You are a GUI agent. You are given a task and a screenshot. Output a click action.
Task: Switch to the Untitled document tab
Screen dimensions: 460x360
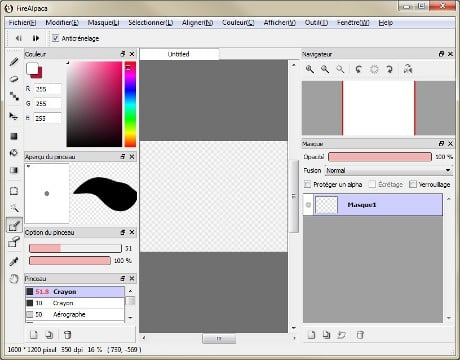[x=179, y=54]
